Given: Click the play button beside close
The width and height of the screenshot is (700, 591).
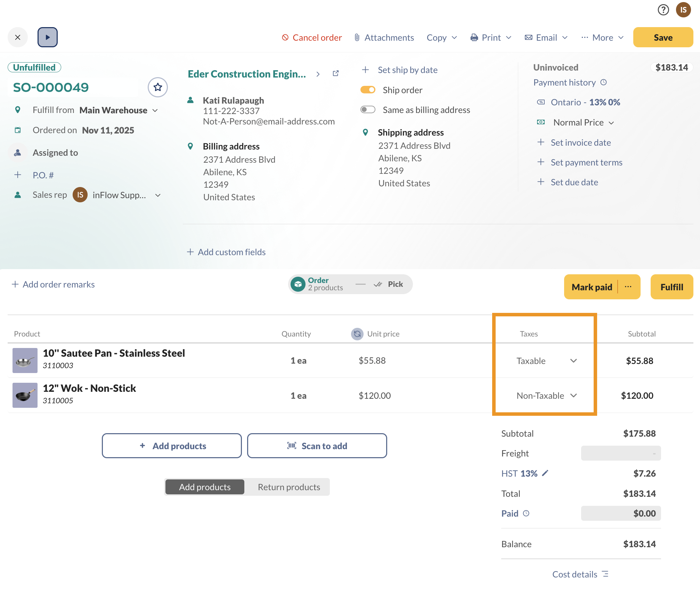Looking at the screenshot, I should (x=48, y=37).
